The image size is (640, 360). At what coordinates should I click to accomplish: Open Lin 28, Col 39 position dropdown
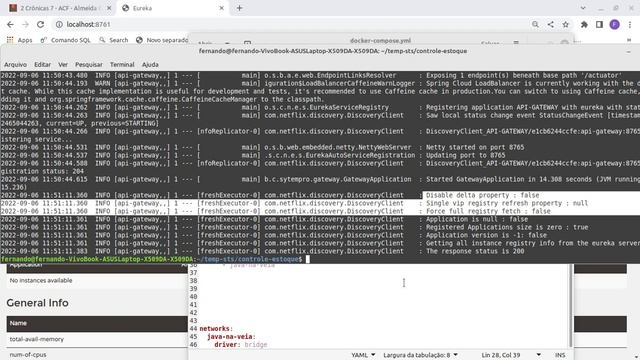[x=511, y=355]
